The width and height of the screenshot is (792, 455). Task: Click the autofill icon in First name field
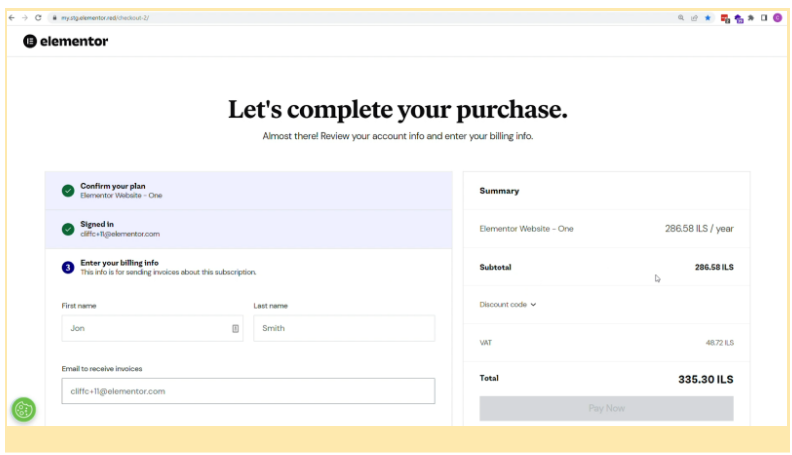[235, 329]
